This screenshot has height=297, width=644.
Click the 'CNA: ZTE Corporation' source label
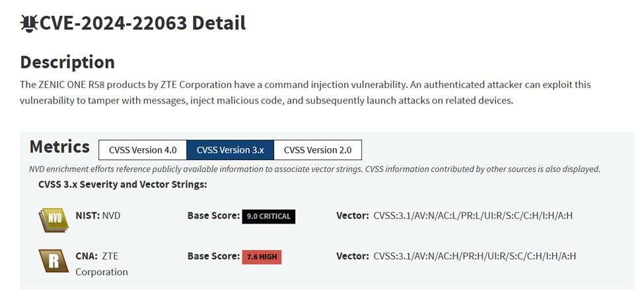pos(100,263)
